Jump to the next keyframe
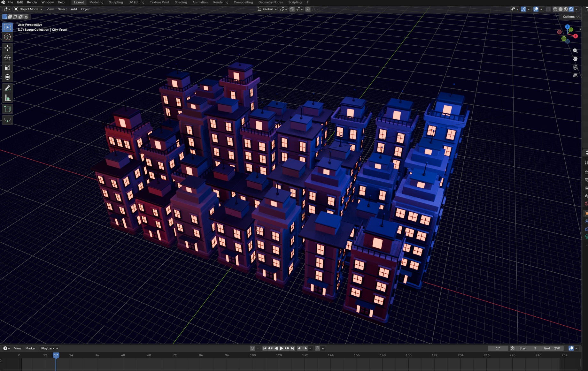Screen dimensions: 588x371 click(287, 348)
